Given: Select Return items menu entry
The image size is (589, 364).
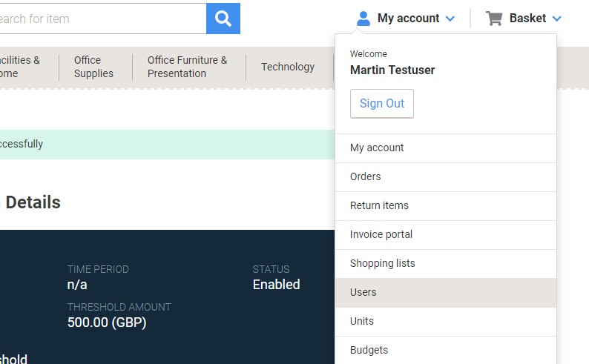Looking at the screenshot, I should [x=379, y=205].
